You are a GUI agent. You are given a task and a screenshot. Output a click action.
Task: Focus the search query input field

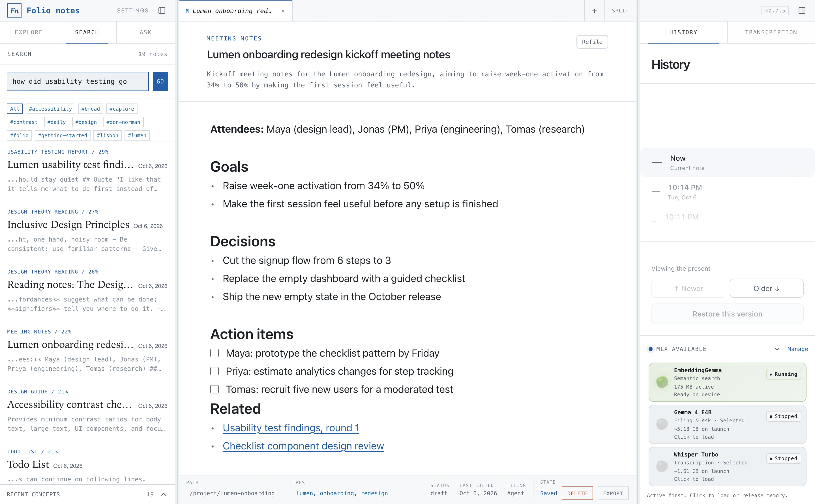78,81
